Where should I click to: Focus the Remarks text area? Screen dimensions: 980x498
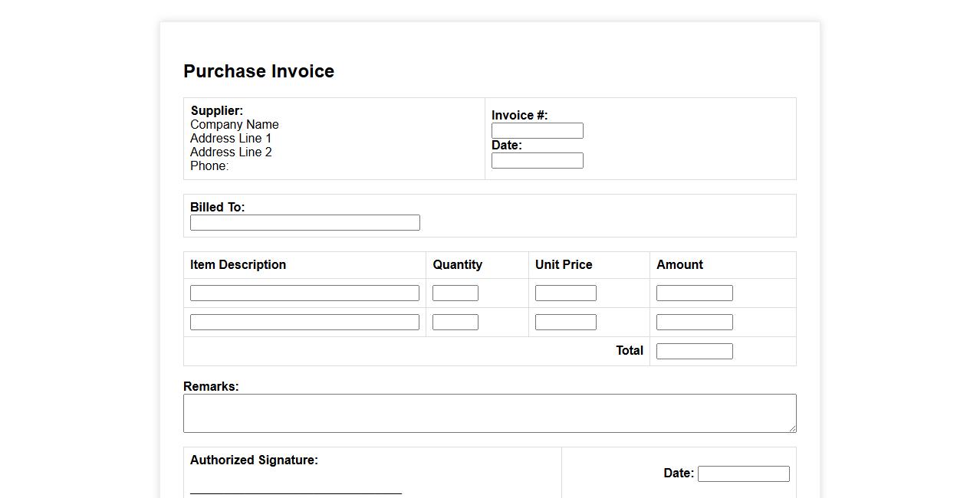(x=489, y=414)
